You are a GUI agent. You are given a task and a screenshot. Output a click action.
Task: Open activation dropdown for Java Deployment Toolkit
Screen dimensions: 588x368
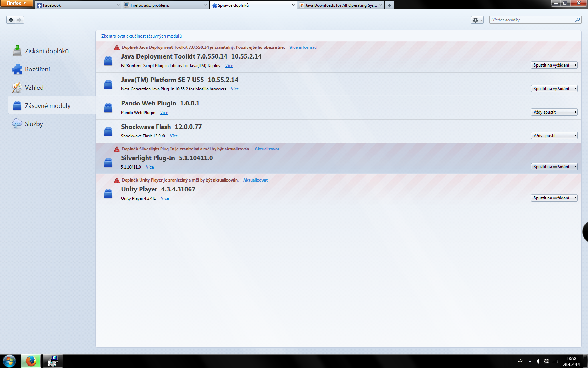point(554,65)
